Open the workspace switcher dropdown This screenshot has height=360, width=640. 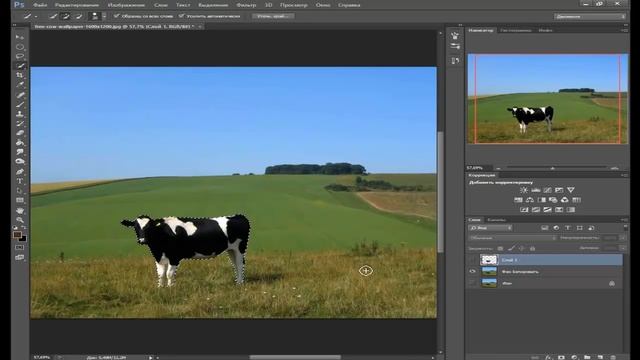pos(590,16)
